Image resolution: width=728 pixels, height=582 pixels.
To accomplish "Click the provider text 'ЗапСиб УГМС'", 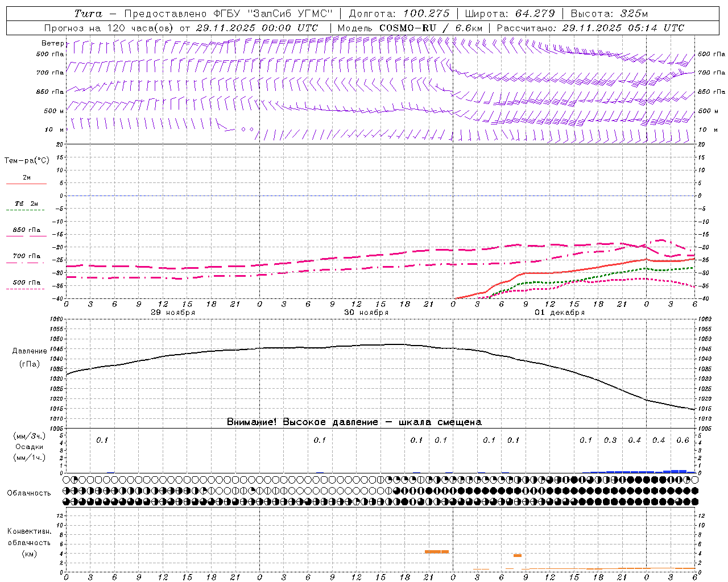I will coord(290,14).
